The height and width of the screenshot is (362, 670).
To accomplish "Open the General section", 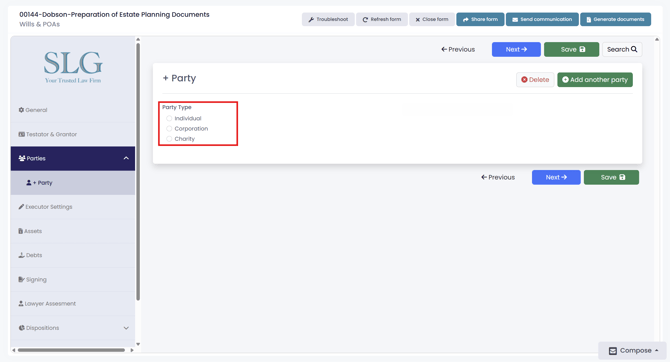I will coord(73,110).
